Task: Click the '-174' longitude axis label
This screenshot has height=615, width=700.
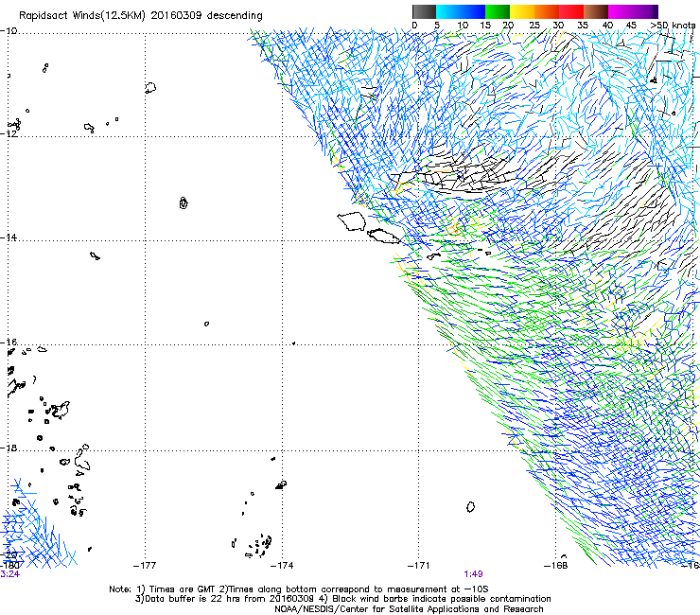Action: point(282,566)
